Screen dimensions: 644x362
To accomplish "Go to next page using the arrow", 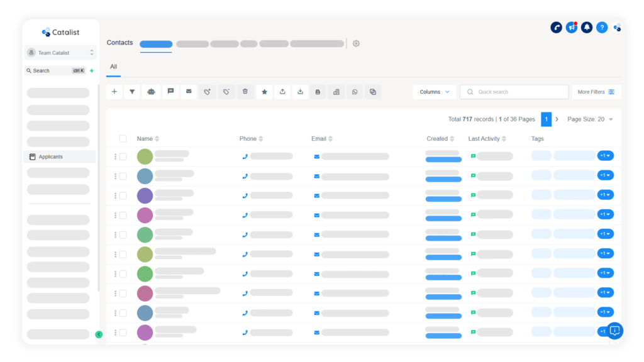I will pyautogui.click(x=557, y=119).
